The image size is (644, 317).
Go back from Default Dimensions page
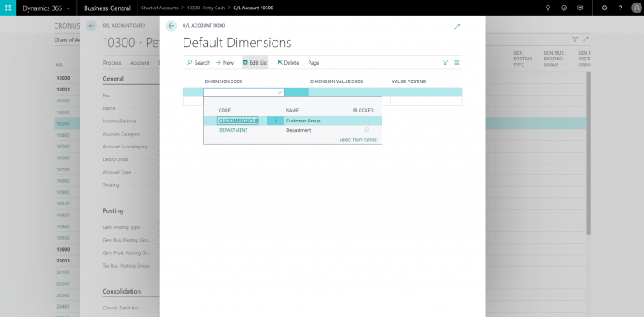click(171, 26)
